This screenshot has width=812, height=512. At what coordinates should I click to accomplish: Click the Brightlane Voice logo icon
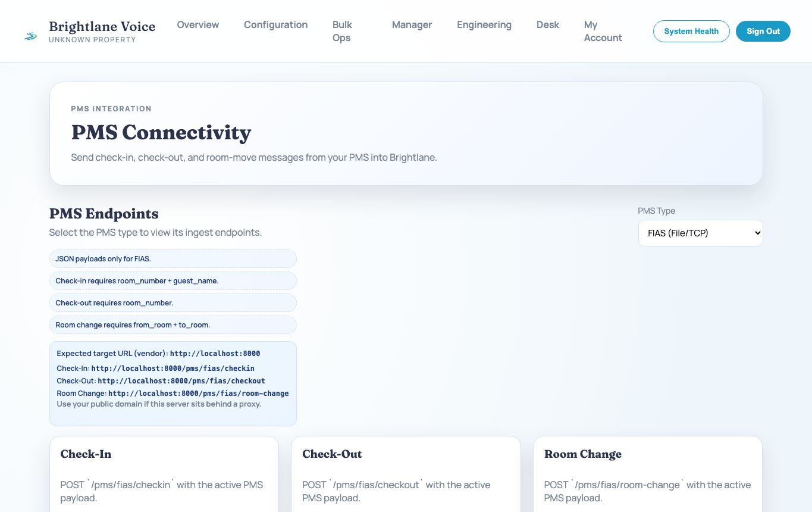coord(30,36)
